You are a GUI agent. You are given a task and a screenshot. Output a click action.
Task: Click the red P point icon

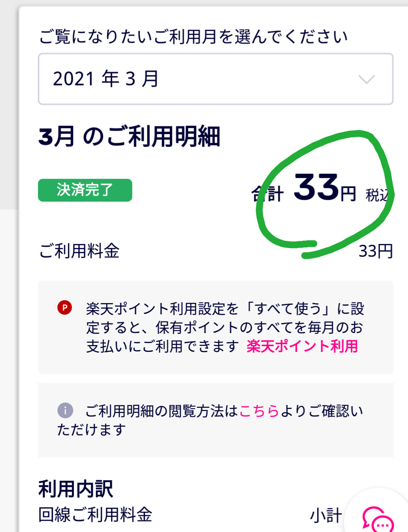[x=65, y=308]
